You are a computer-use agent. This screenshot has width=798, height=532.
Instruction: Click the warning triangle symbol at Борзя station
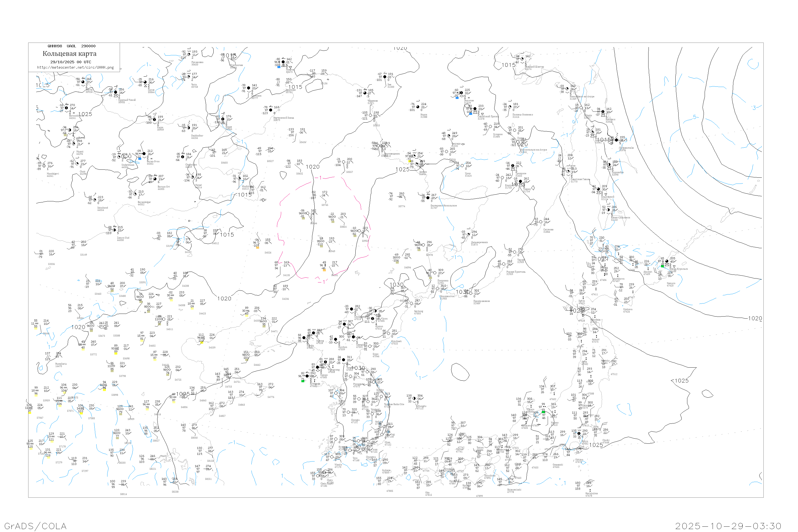coord(223,123)
